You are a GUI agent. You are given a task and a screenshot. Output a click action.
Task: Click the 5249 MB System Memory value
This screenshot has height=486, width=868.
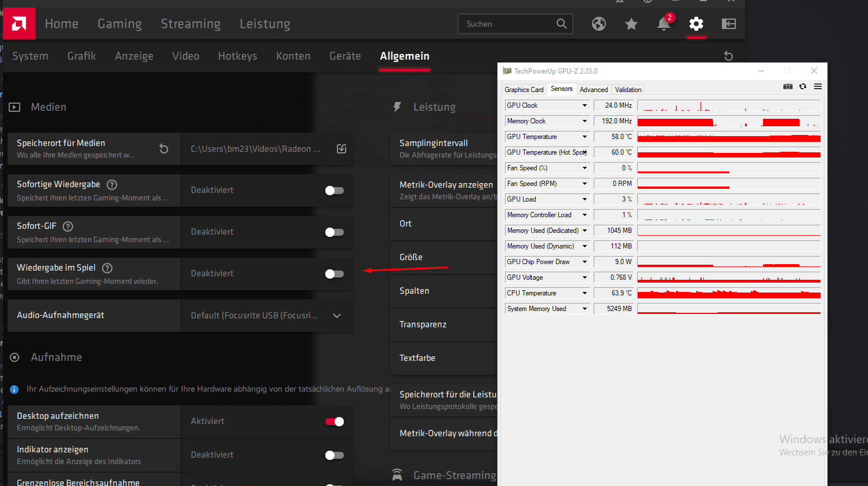point(613,309)
